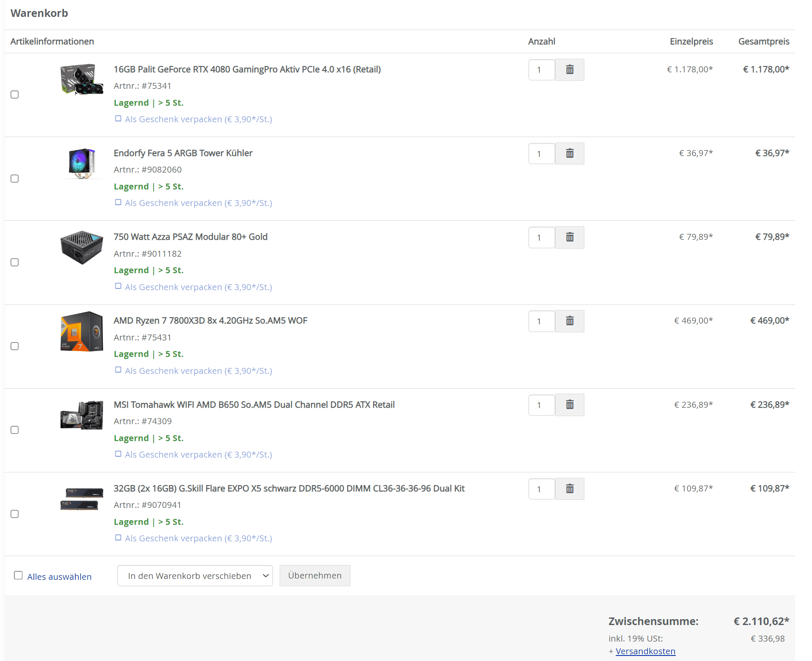Open the MSI Tomahawk WIFI AMD B650 title

click(254, 405)
